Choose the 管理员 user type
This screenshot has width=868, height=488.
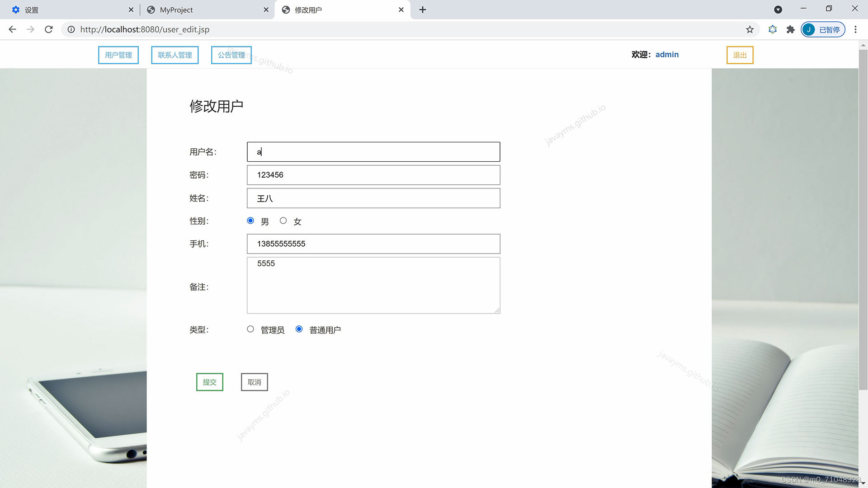(x=250, y=329)
